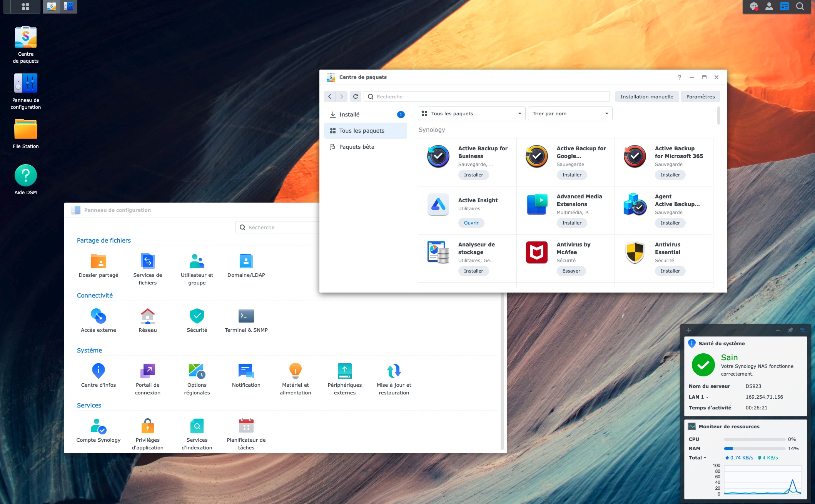Switch to Control Panel taskbar icon
The height and width of the screenshot is (504, 815).
pos(68,7)
